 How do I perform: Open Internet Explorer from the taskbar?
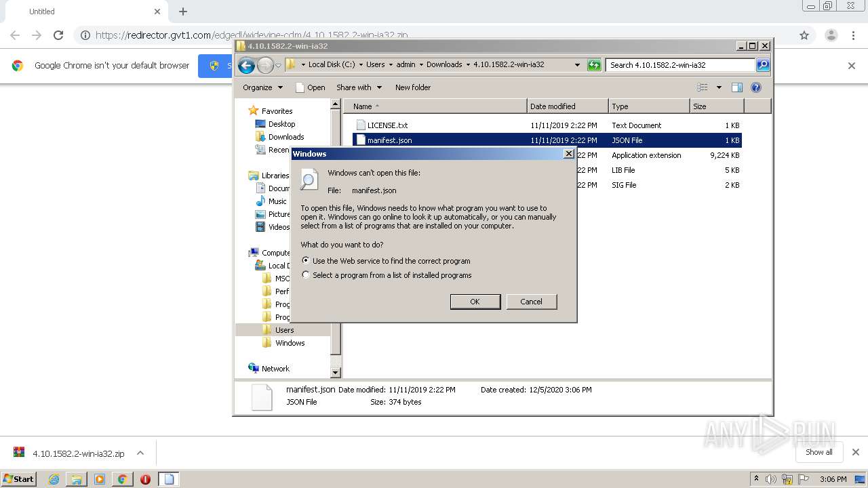[54, 479]
